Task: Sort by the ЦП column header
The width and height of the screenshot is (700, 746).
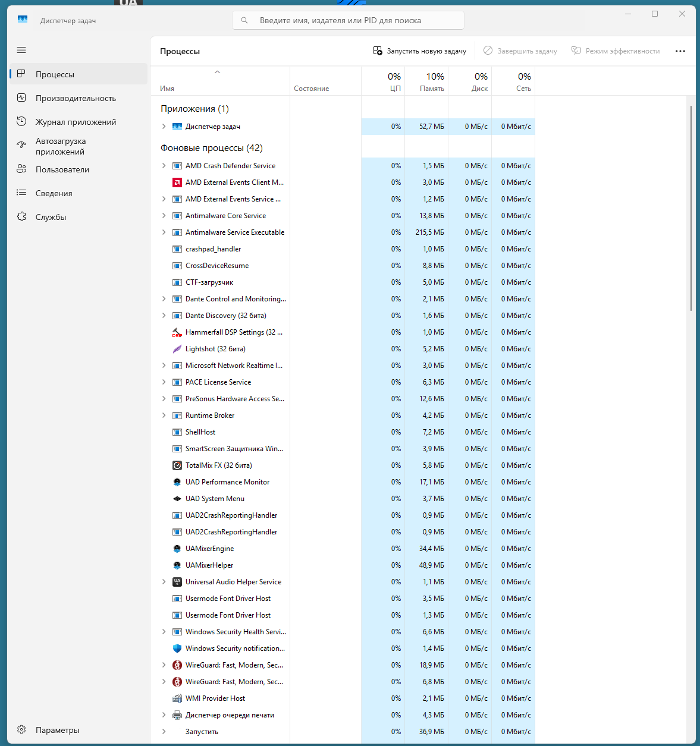Action: click(383, 81)
